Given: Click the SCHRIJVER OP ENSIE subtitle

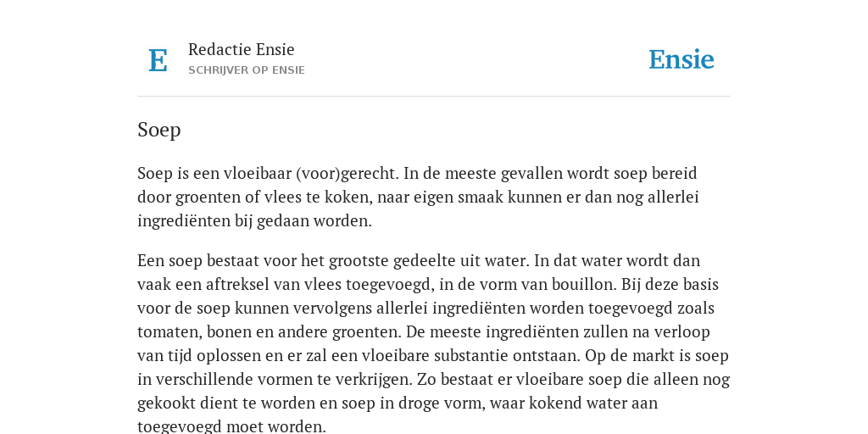Looking at the screenshot, I should 247,70.
